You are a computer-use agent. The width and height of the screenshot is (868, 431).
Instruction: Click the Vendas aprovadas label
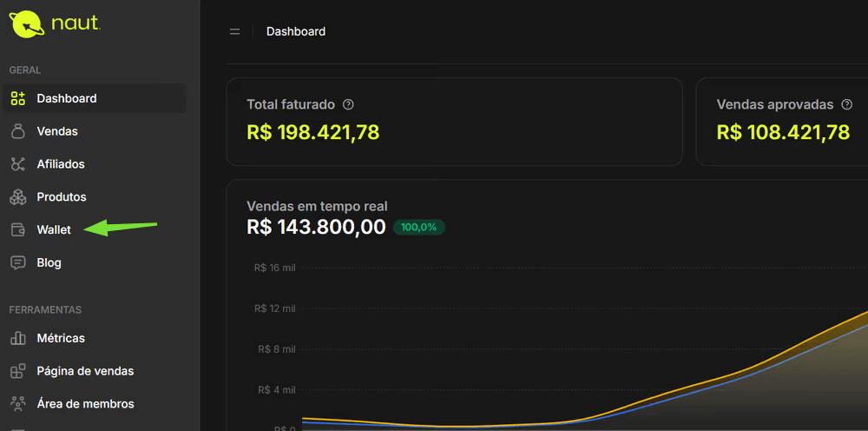pyautogui.click(x=775, y=104)
